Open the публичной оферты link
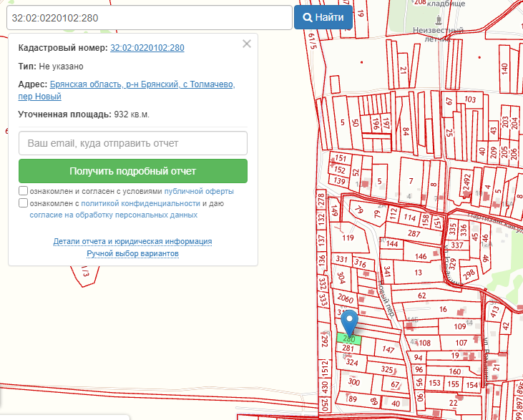 pos(198,192)
